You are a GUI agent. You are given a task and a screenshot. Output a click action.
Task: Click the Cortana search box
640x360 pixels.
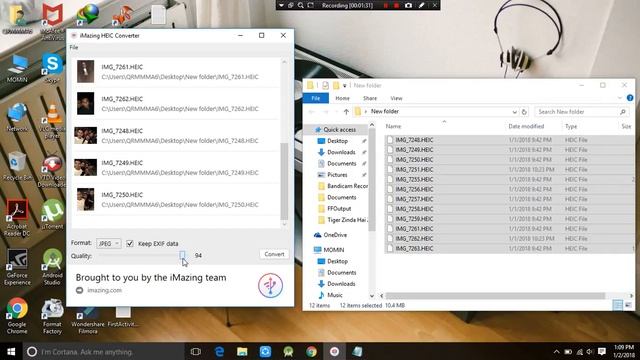[x=104, y=351]
